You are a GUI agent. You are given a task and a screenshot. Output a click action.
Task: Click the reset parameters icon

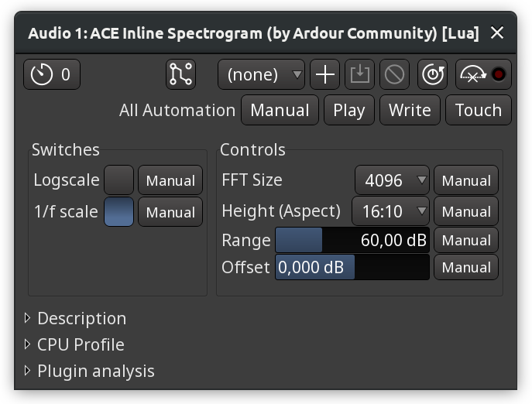coord(433,74)
